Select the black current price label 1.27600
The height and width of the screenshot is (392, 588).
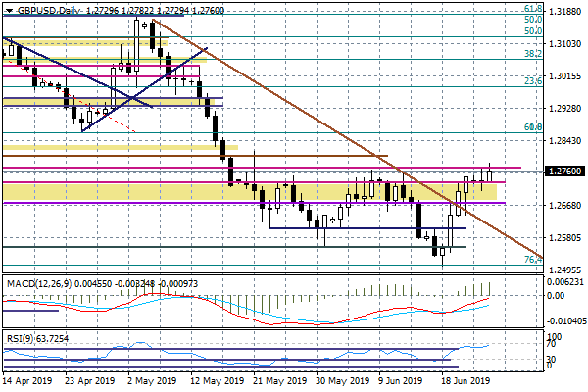click(x=564, y=171)
